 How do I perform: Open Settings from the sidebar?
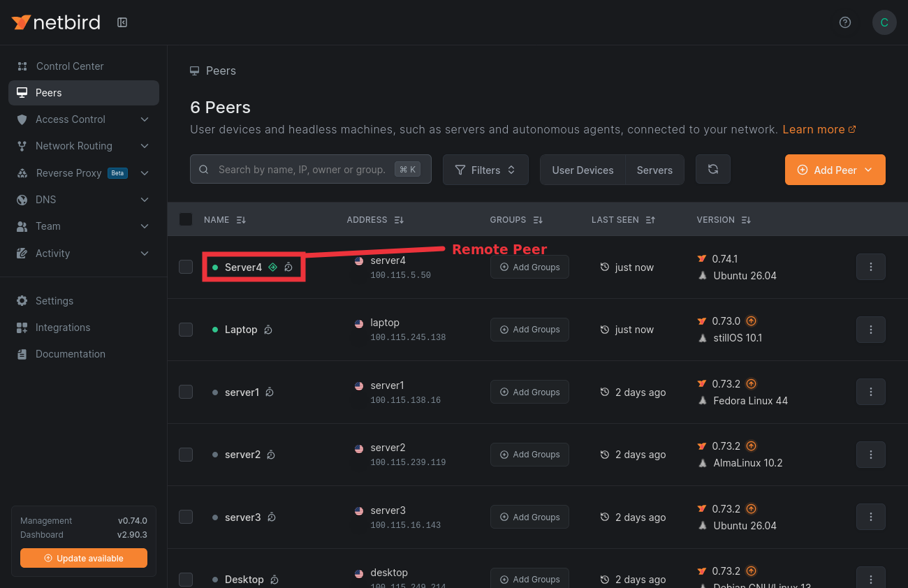(84, 301)
